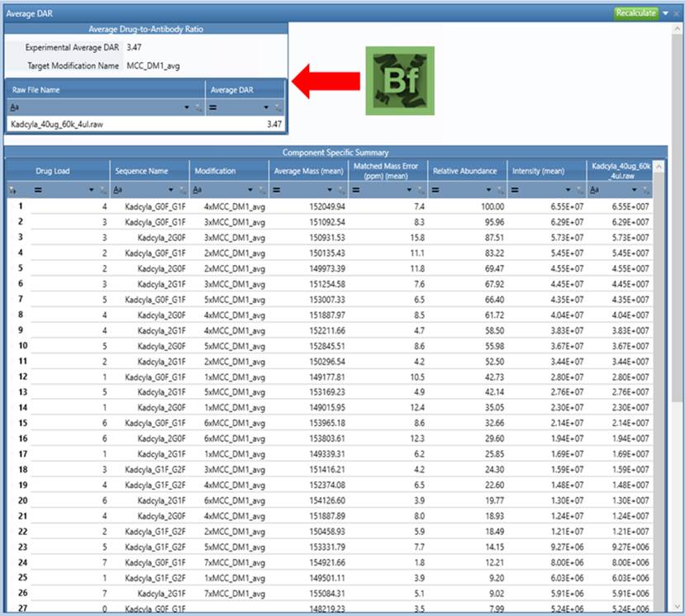The width and height of the screenshot is (685, 616).
Task: Click the clear filter icon under Raw File Name
Action: (x=198, y=108)
